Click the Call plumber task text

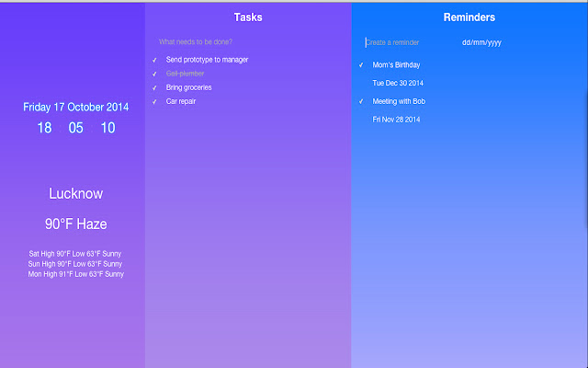(x=185, y=74)
